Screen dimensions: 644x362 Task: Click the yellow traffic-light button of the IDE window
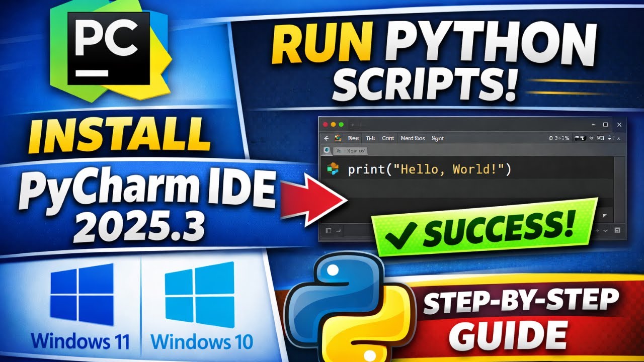(333, 124)
